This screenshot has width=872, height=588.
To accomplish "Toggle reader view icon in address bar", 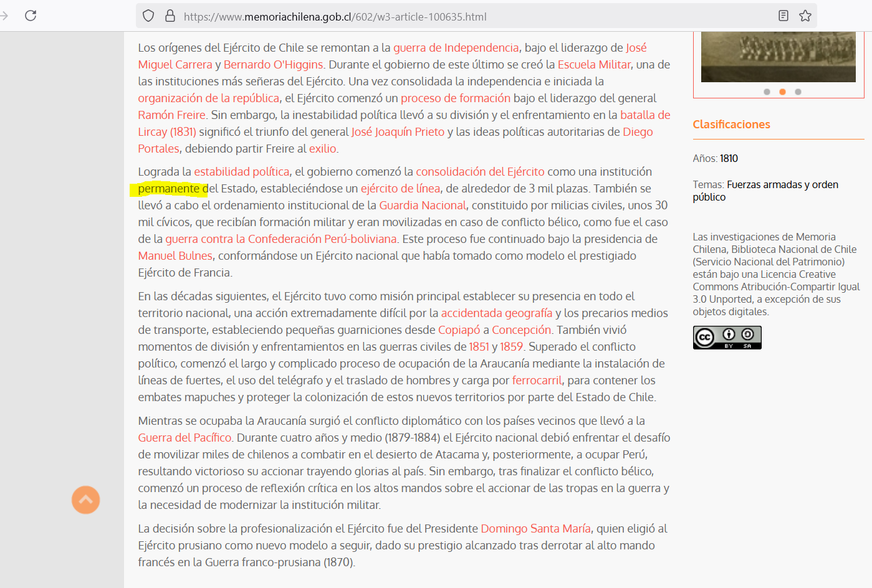I will (x=783, y=16).
